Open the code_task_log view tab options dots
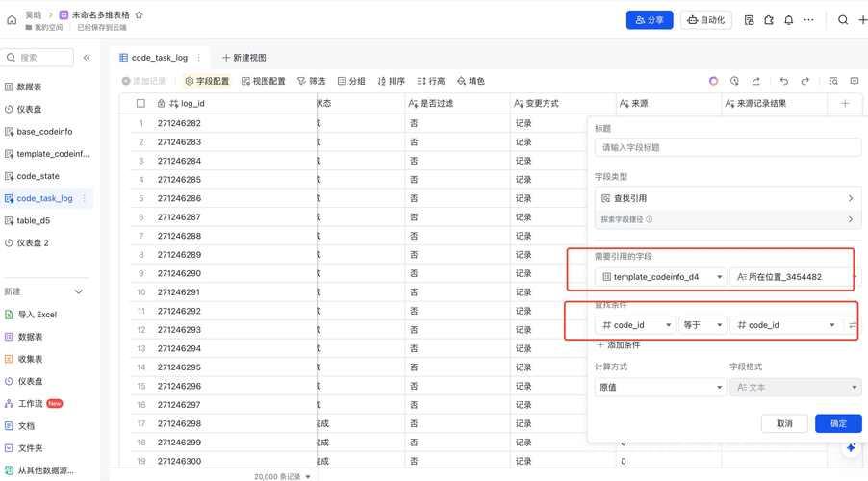 coord(199,58)
